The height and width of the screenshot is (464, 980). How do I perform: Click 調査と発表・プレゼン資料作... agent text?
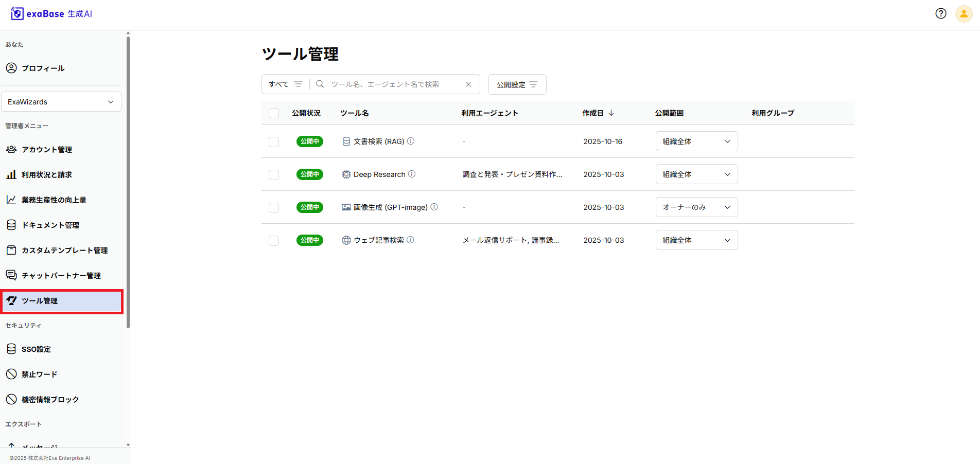(x=512, y=174)
